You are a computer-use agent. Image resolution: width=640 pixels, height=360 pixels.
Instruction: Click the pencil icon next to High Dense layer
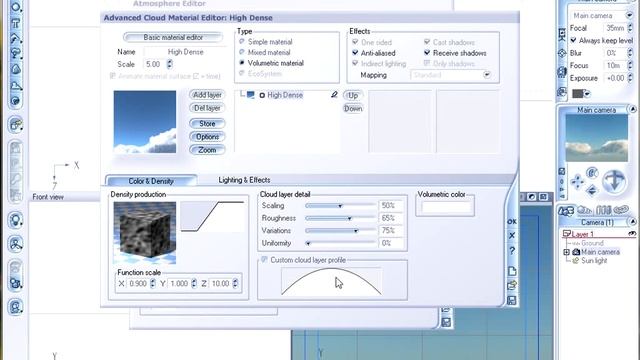[334, 95]
